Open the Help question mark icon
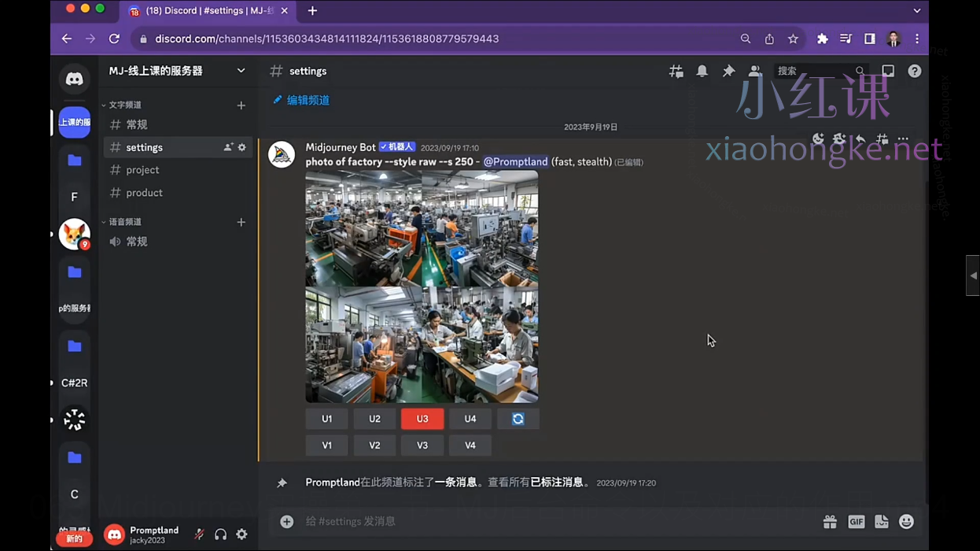The image size is (980, 551). coord(915,71)
